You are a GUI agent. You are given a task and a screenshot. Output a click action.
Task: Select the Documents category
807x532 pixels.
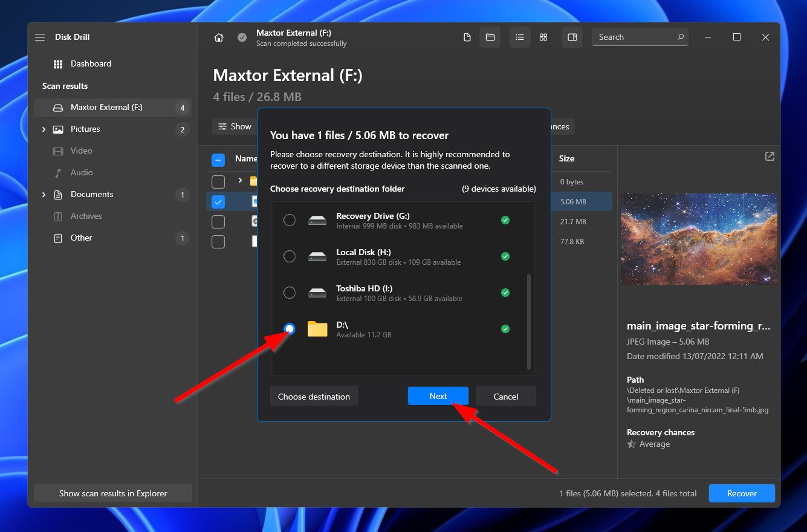pos(112,195)
